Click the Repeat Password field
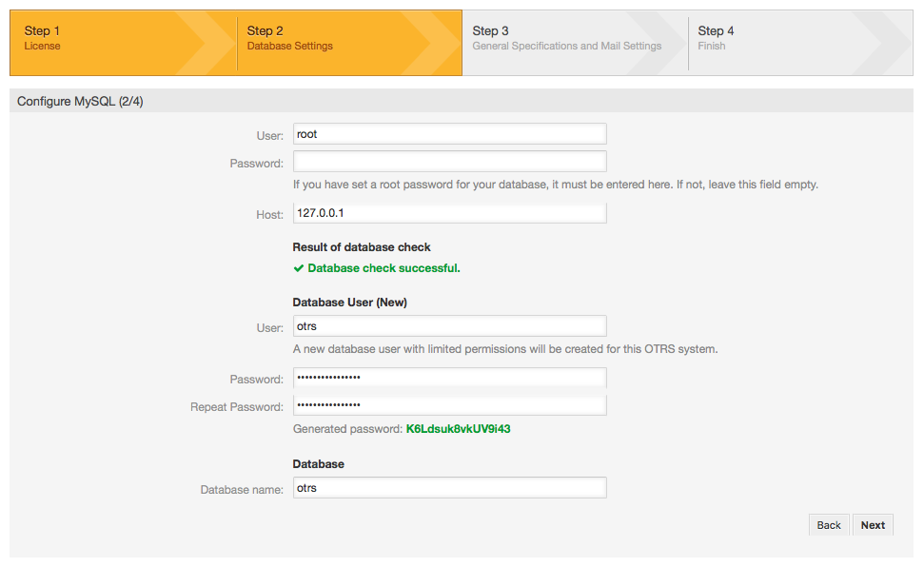Screen dimensions: 924x567 tap(447, 404)
